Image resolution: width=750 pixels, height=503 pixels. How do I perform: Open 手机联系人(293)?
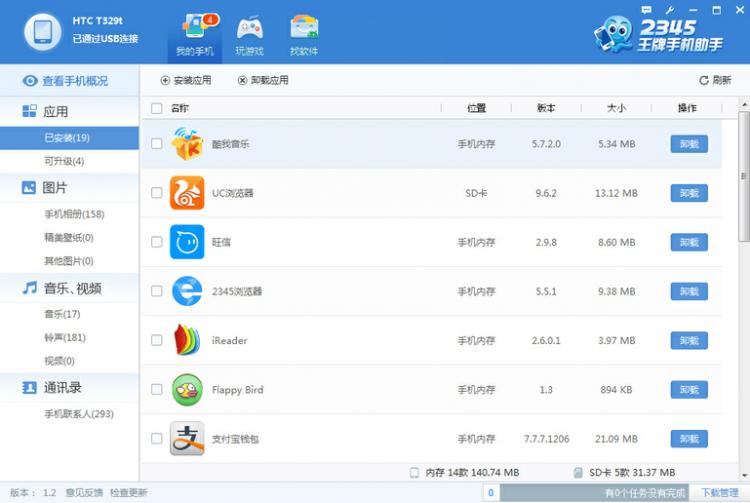79,414
